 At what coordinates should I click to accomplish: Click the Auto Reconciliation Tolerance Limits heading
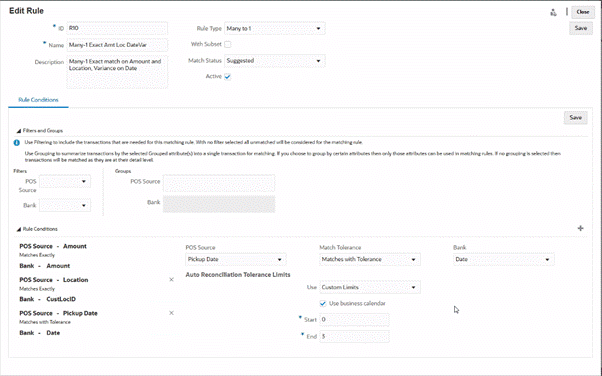tap(238, 275)
